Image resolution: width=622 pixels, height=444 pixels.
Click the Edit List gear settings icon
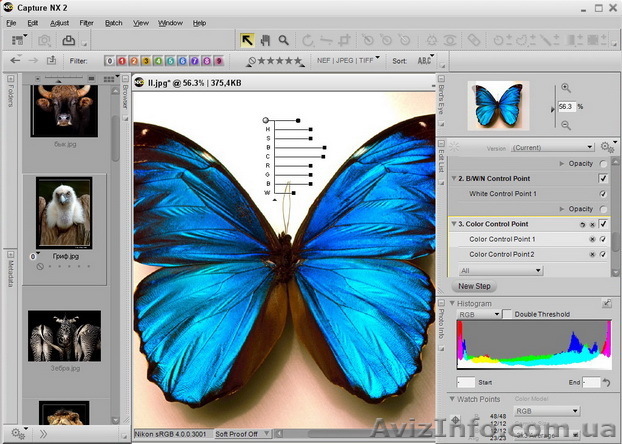click(x=605, y=146)
